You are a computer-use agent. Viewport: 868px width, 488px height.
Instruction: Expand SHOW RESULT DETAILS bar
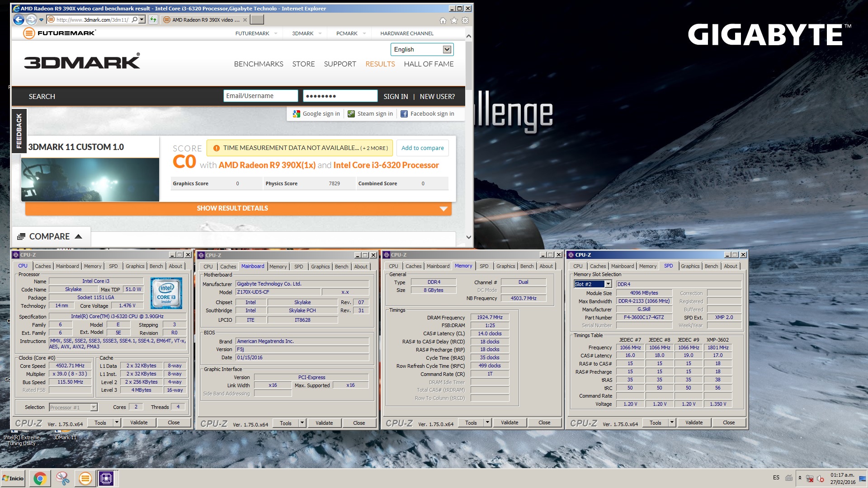tap(238, 208)
